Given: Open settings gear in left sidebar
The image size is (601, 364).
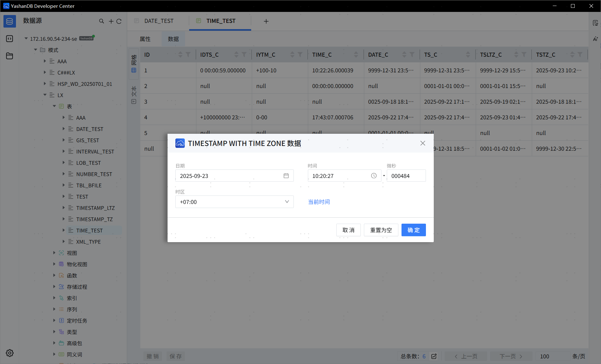Looking at the screenshot, I should pyautogui.click(x=10, y=353).
